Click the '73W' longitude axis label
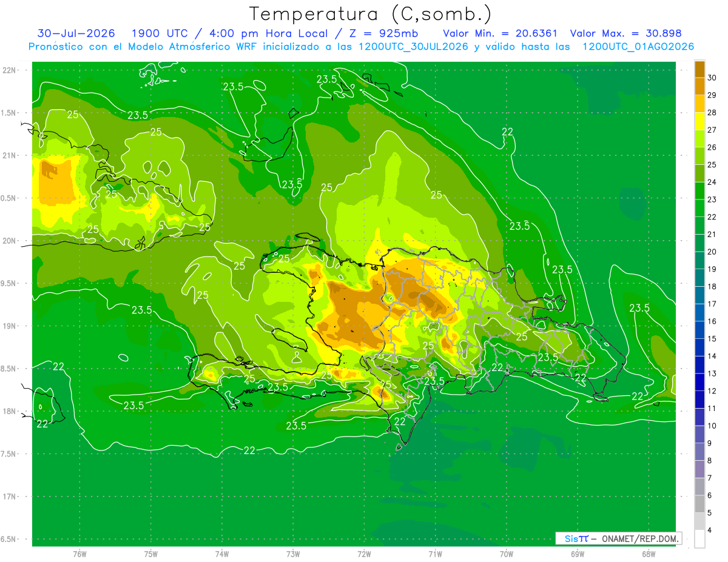This screenshot has height=562, width=728. pyautogui.click(x=293, y=554)
